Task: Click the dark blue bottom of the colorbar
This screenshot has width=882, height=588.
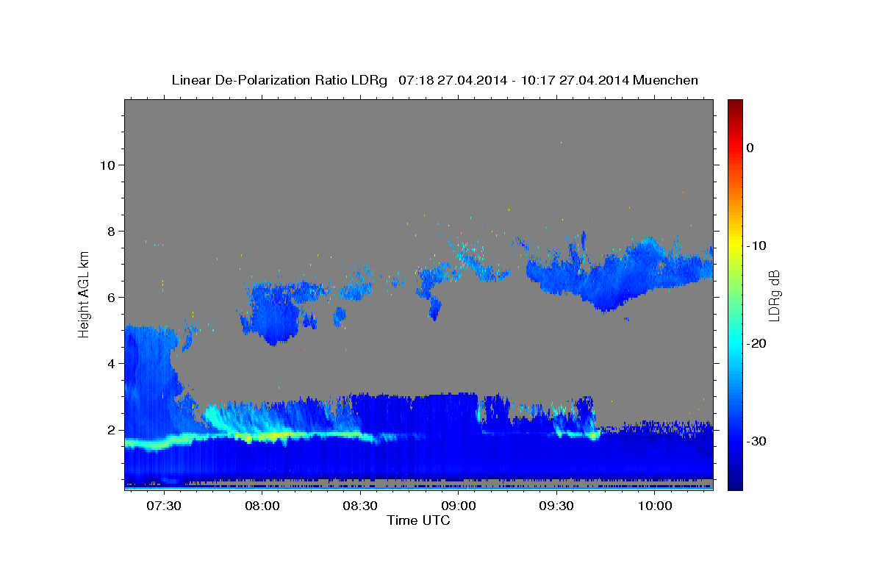Action: click(735, 481)
